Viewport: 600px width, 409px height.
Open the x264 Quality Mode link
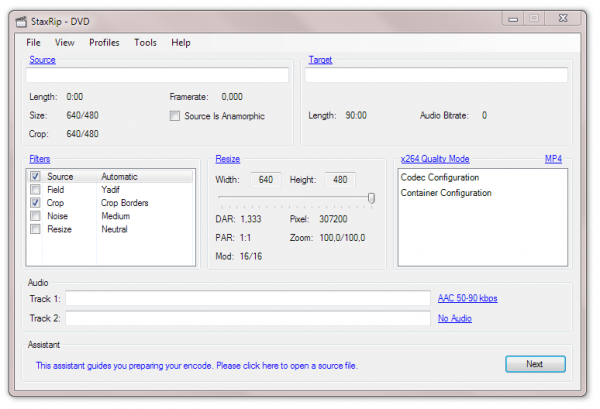point(434,159)
